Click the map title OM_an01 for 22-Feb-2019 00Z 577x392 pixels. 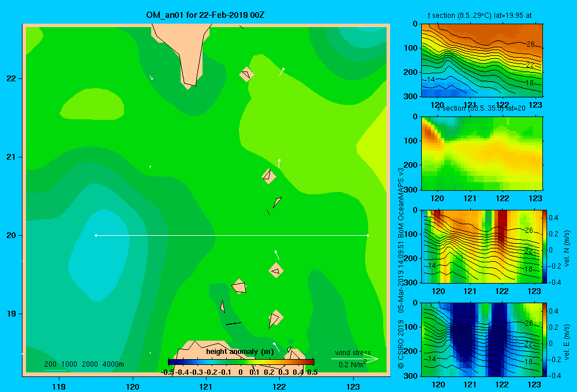coord(205,15)
